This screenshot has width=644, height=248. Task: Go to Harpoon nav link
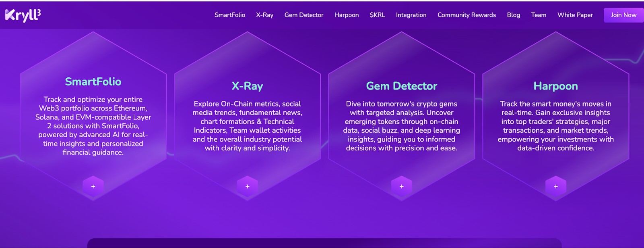point(347,15)
